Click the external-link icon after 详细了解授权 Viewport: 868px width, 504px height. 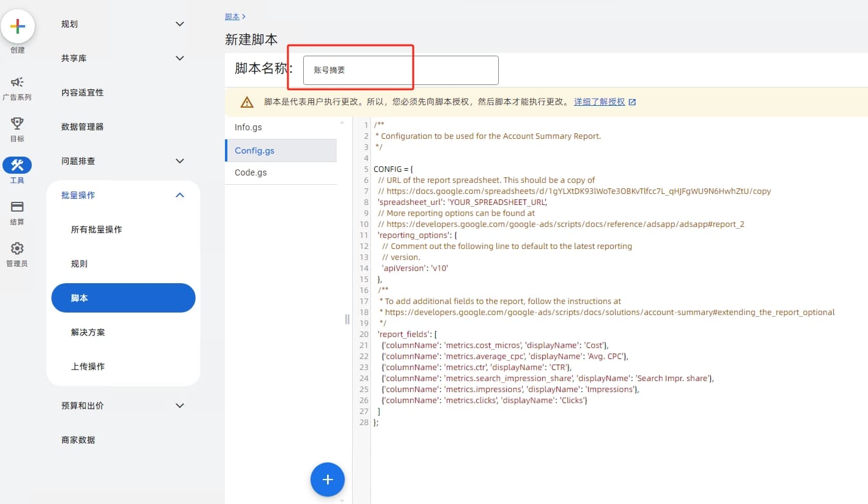pyautogui.click(x=632, y=102)
